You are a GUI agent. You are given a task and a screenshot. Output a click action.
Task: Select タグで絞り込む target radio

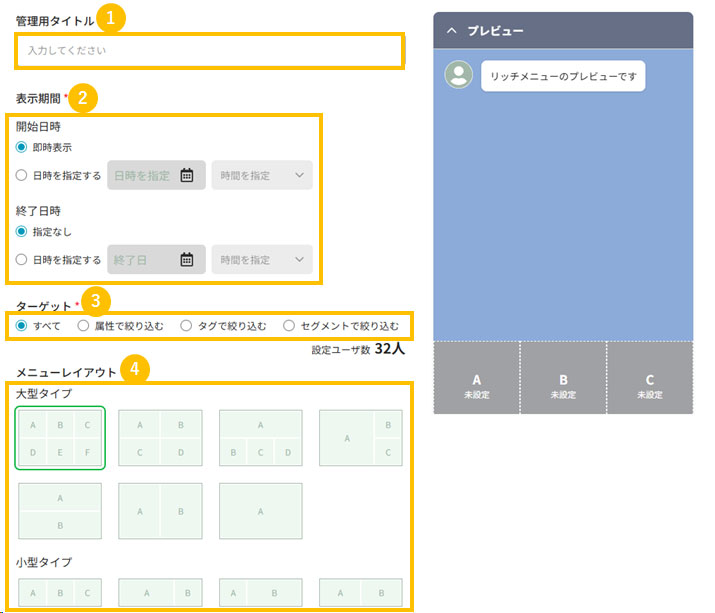[186, 325]
